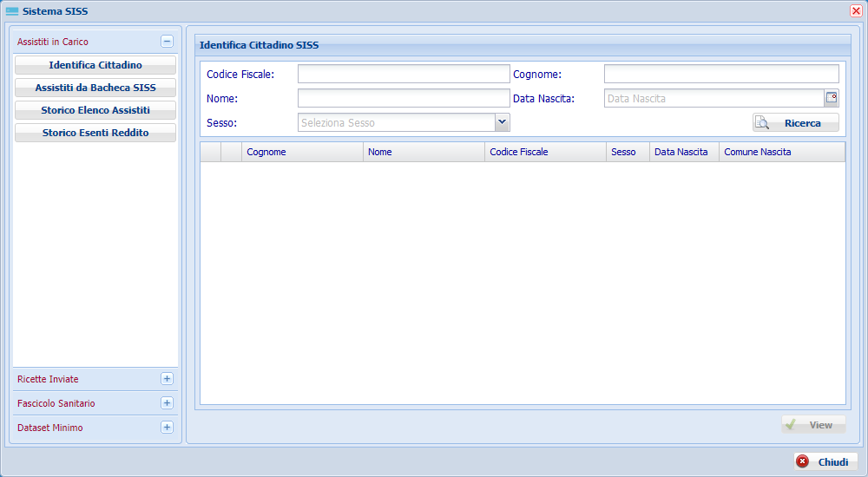
Task: Close the Sistema SISS window with red X
Action: point(856,11)
